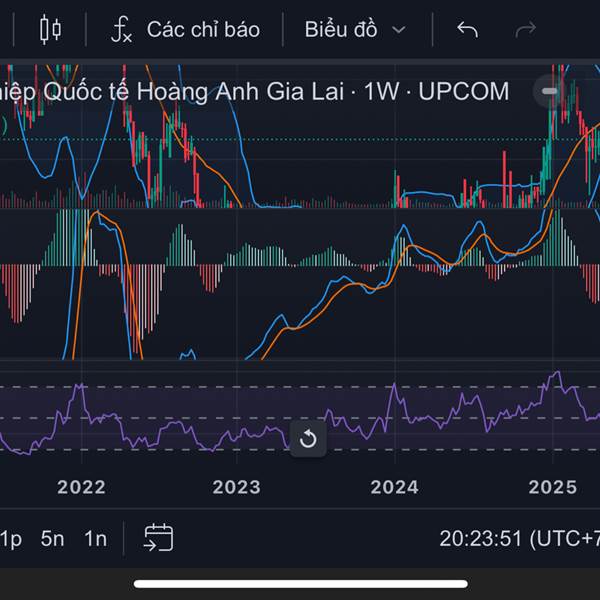Undo the last chart action

[467, 29]
